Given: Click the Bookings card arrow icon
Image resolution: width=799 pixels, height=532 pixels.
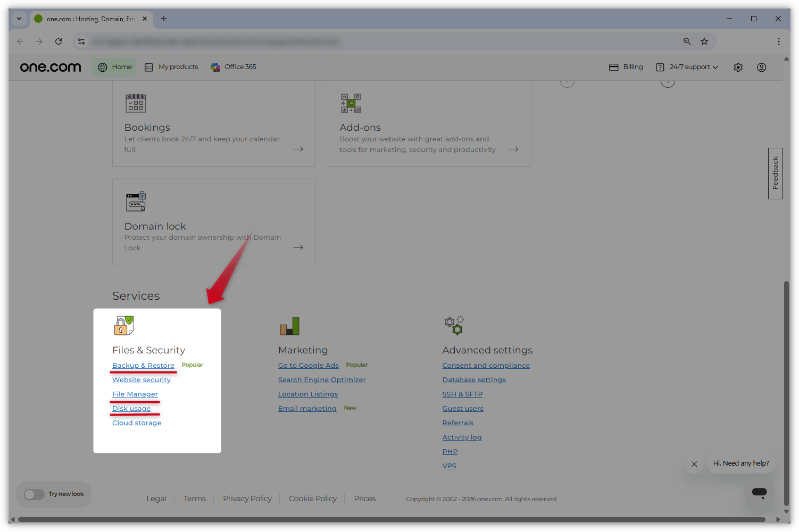Looking at the screenshot, I should point(298,149).
